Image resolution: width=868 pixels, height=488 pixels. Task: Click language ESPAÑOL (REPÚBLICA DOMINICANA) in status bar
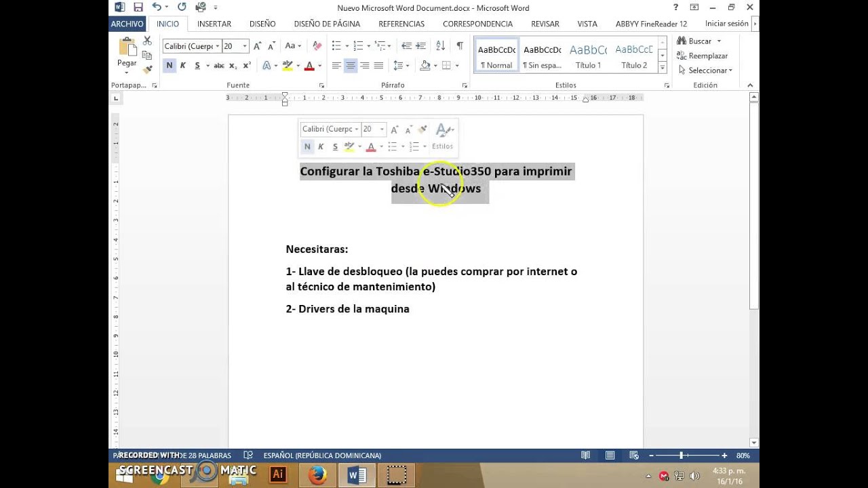(x=322, y=455)
